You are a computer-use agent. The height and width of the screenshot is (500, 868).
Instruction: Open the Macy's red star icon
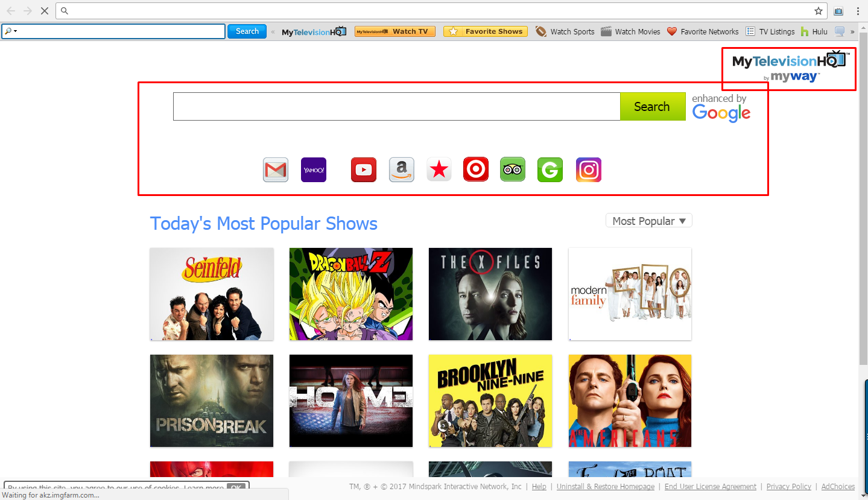click(x=439, y=170)
